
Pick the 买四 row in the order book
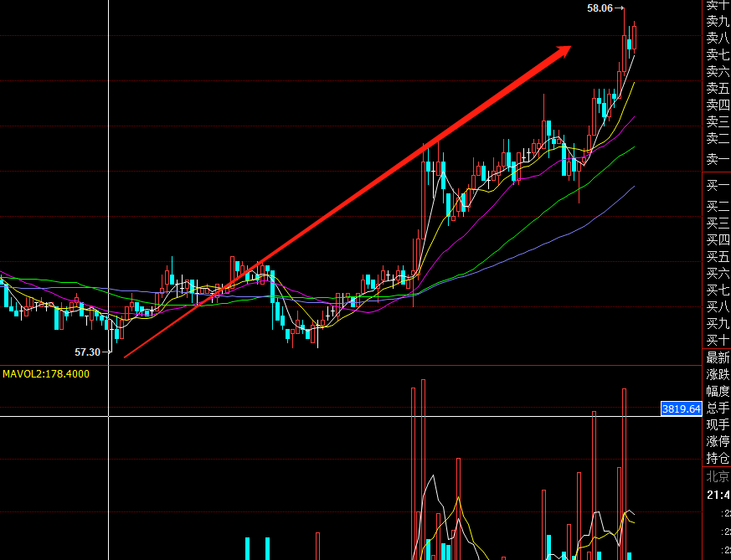718,240
